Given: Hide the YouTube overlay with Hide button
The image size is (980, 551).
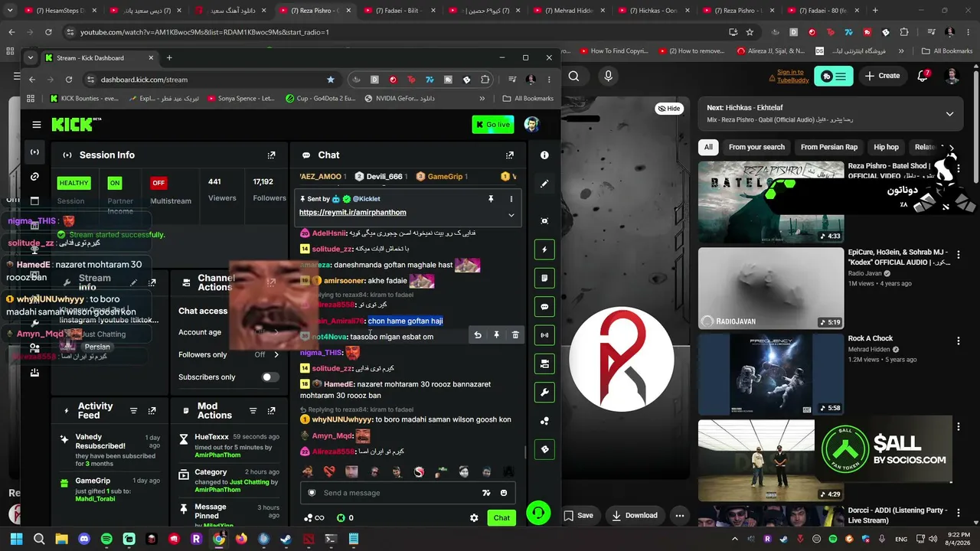Looking at the screenshot, I should point(668,109).
